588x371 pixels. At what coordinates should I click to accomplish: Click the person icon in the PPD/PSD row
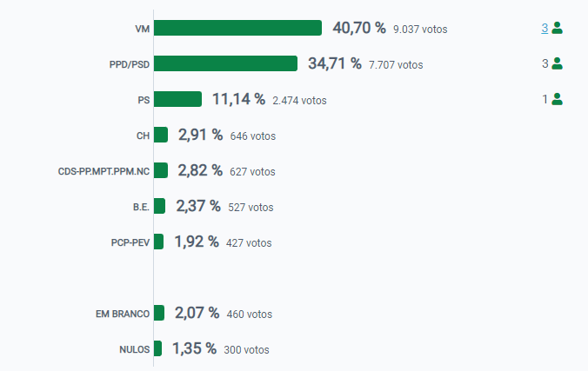coord(558,63)
